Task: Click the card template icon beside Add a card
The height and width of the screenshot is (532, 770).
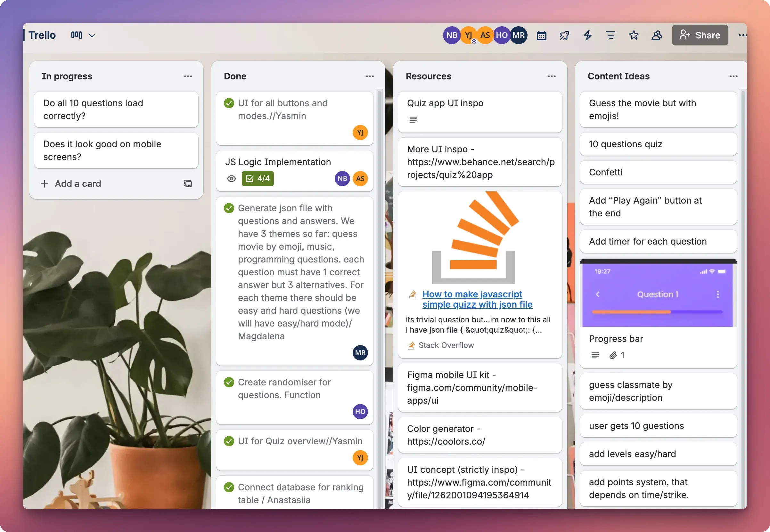Action: tap(188, 183)
